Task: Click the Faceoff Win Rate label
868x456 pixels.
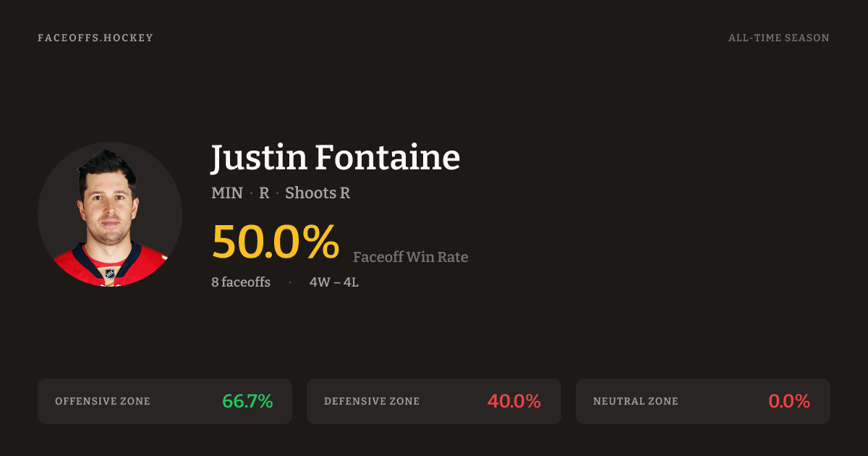Action: pos(410,257)
